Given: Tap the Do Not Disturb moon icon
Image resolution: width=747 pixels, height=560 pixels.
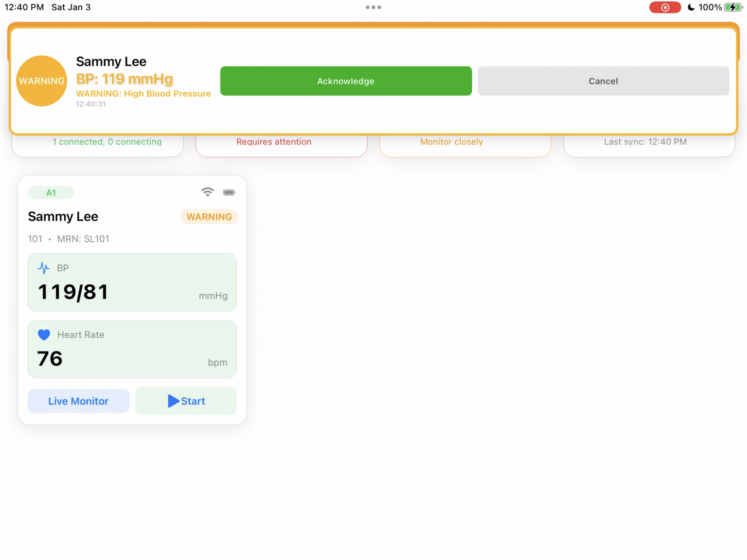Looking at the screenshot, I should (x=691, y=7).
